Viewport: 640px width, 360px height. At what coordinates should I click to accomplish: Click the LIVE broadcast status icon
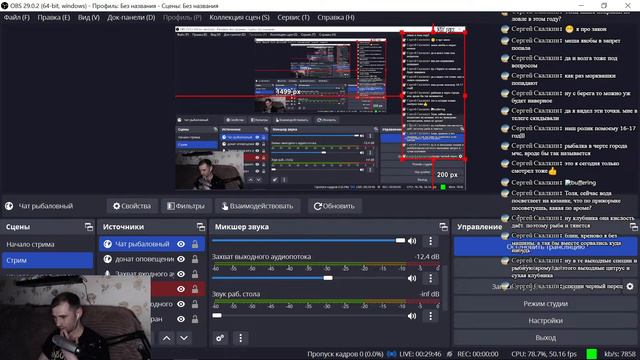tap(391, 354)
